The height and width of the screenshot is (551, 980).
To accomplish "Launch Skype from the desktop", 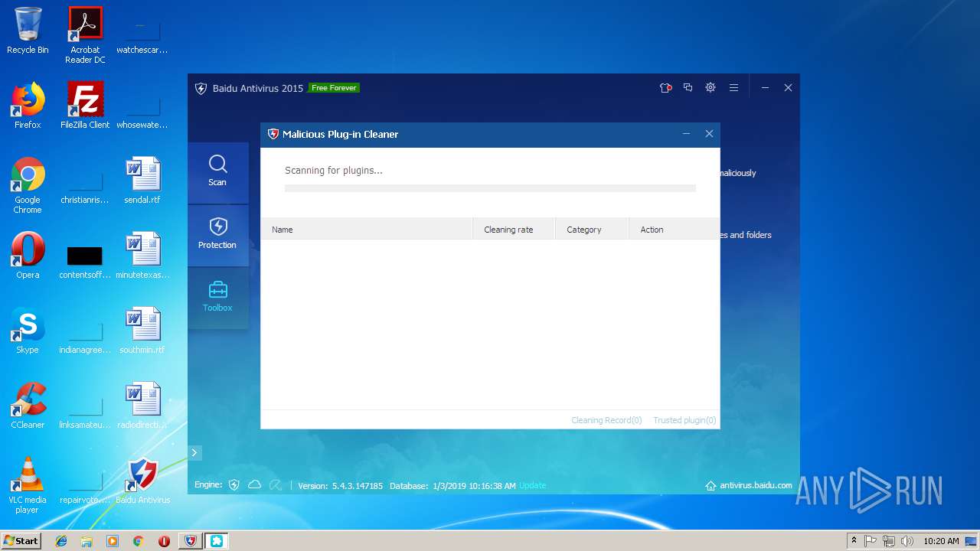I will pyautogui.click(x=28, y=331).
